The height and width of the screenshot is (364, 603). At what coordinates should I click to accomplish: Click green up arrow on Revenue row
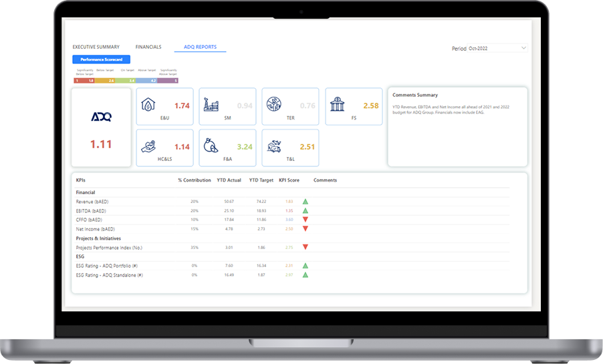[306, 202]
